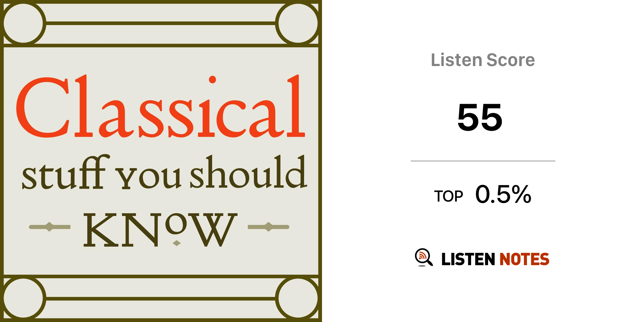Screen dimensions: 644x322
Task: Click the top horizontal bar joining the circles
Action: pyautogui.click(x=160, y=23)
